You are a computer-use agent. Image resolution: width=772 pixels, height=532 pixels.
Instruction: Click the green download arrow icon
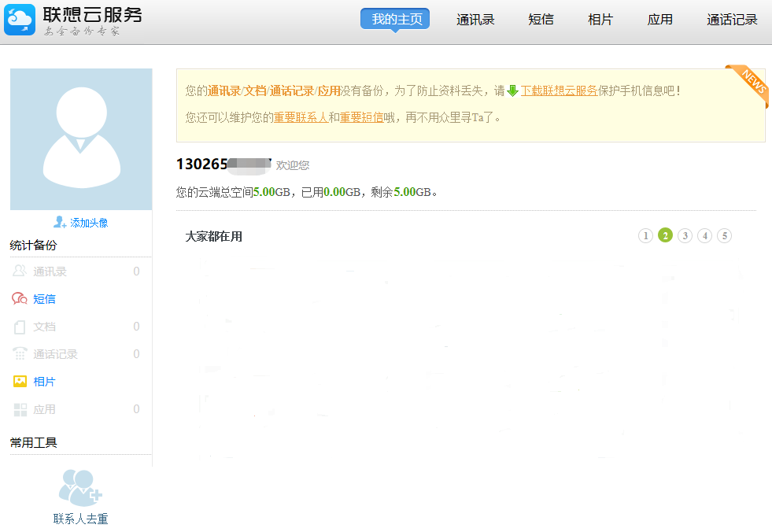512,91
